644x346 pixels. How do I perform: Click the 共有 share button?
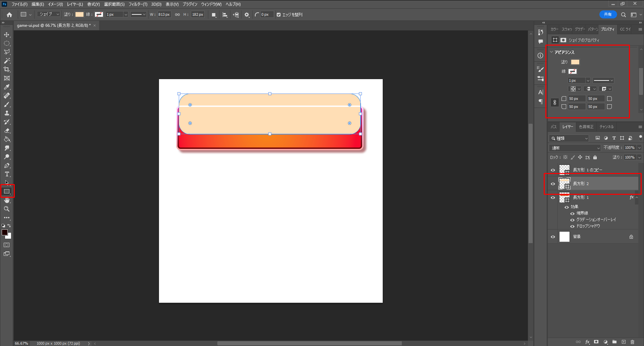[x=607, y=14]
